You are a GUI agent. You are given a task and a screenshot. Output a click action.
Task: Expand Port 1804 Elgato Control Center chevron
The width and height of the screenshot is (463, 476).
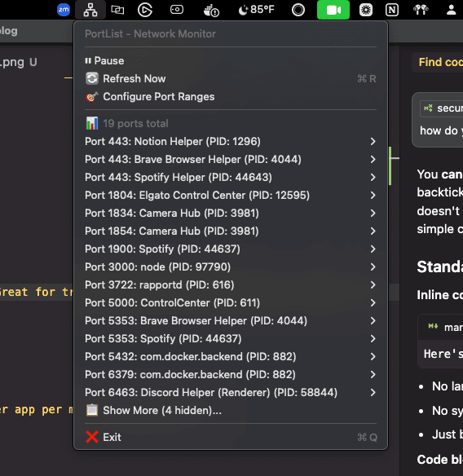click(x=373, y=195)
